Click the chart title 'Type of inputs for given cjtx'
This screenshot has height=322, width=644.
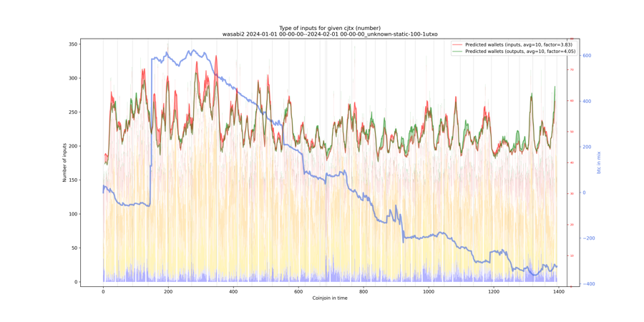click(330, 28)
